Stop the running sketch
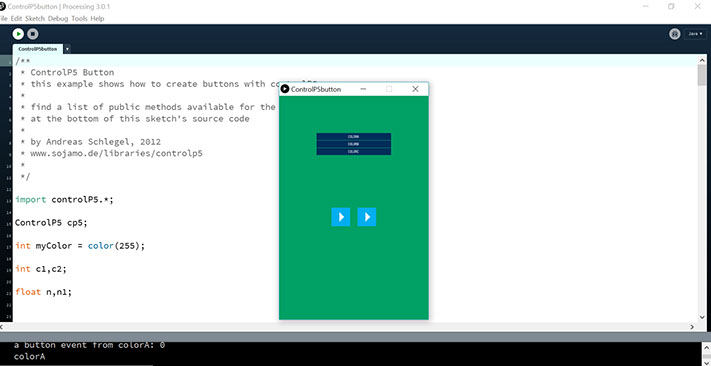 (32, 34)
